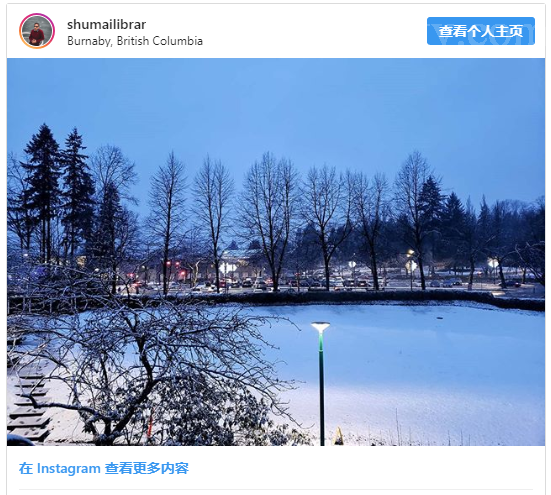The width and height of the screenshot is (551, 495).
Task: Click the shumailibrar username
Action: 106,25
